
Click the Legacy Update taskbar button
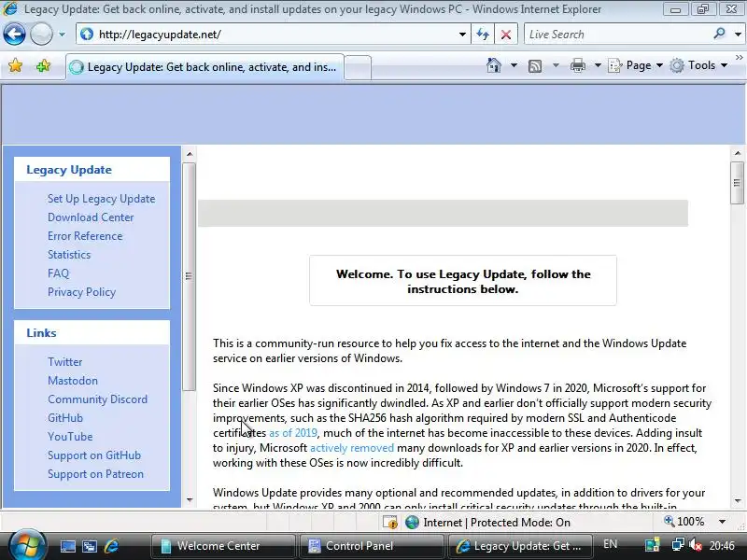(520, 546)
